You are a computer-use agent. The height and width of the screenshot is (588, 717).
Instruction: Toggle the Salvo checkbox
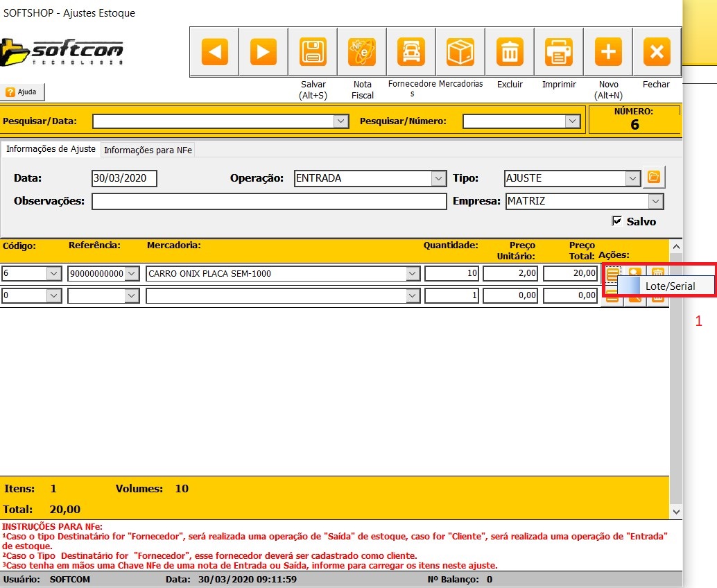(616, 221)
